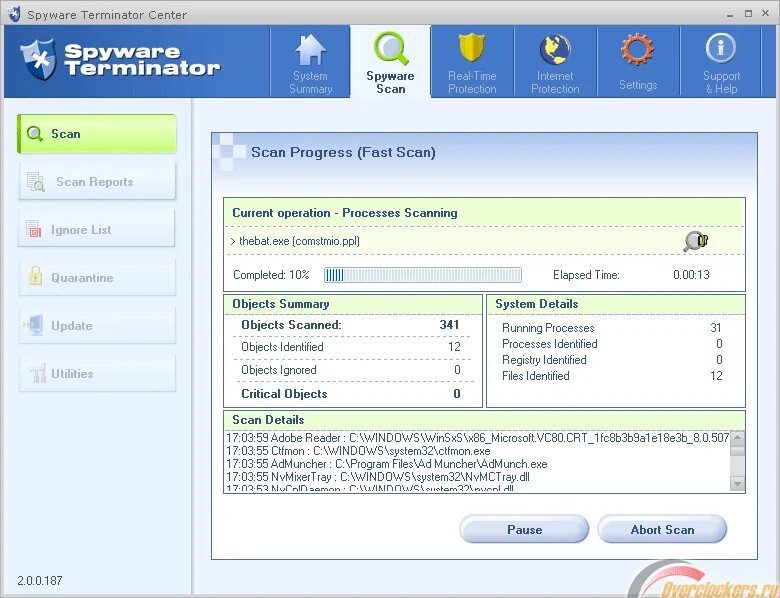
Task: Click Scan Progress (Fast Scan) heading
Action: 343,152
